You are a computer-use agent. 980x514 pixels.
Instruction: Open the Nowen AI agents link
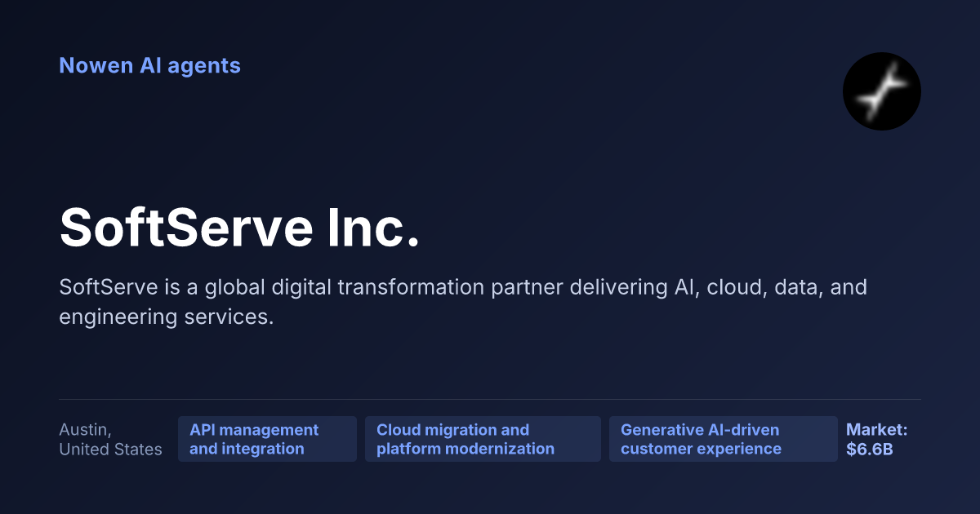click(x=149, y=65)
